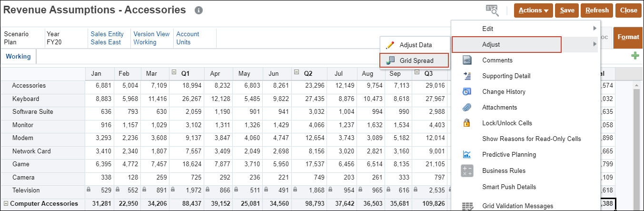This screenshot has height=211, width=644.
Task: Click the Comments icon in the Actions menu
Action: [x=467, y=60]
